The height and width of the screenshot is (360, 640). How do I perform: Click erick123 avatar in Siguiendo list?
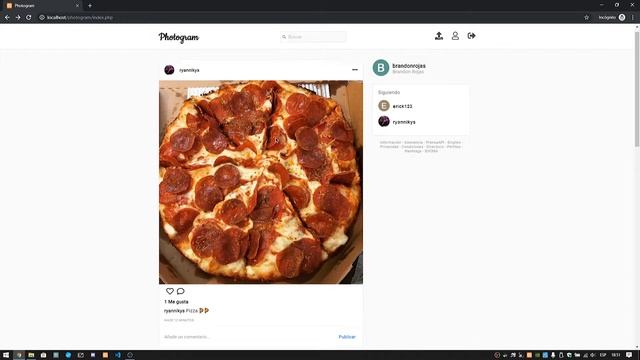pyautogui.click(x=384, y=106)
